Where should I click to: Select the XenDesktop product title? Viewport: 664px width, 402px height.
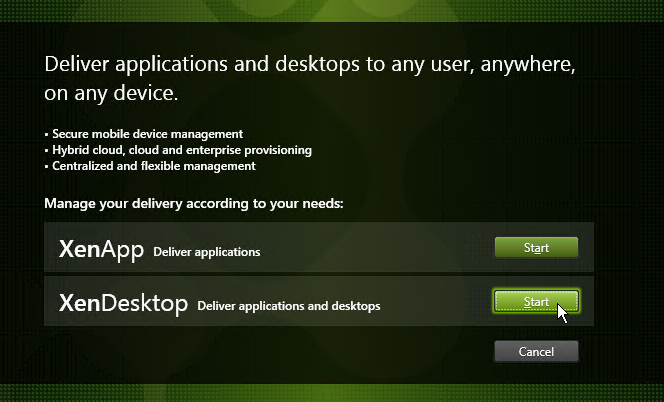123,304
